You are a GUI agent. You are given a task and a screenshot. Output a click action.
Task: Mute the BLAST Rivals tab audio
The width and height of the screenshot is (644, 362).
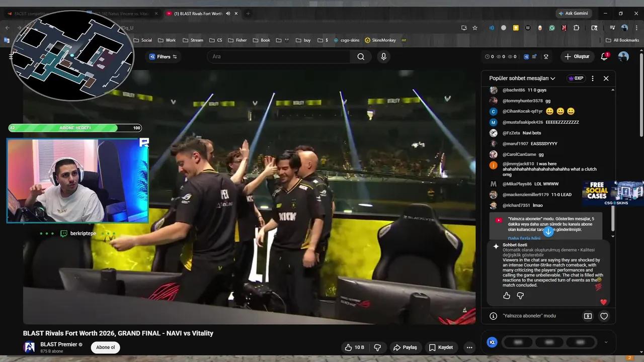(228, 14)
